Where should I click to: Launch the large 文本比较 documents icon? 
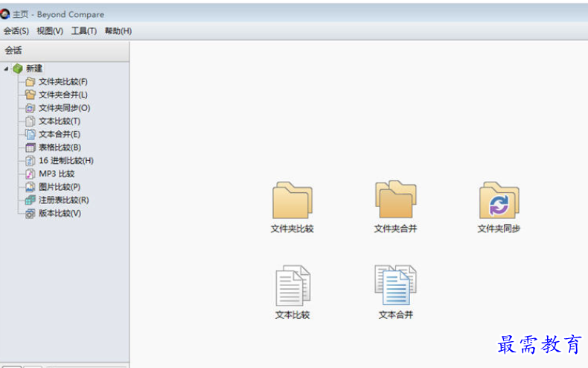[x=293, y=285]
